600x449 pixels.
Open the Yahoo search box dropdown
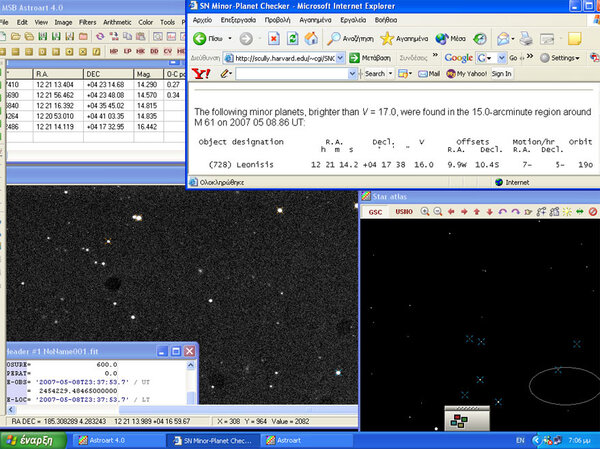click(x=352, y=73)
